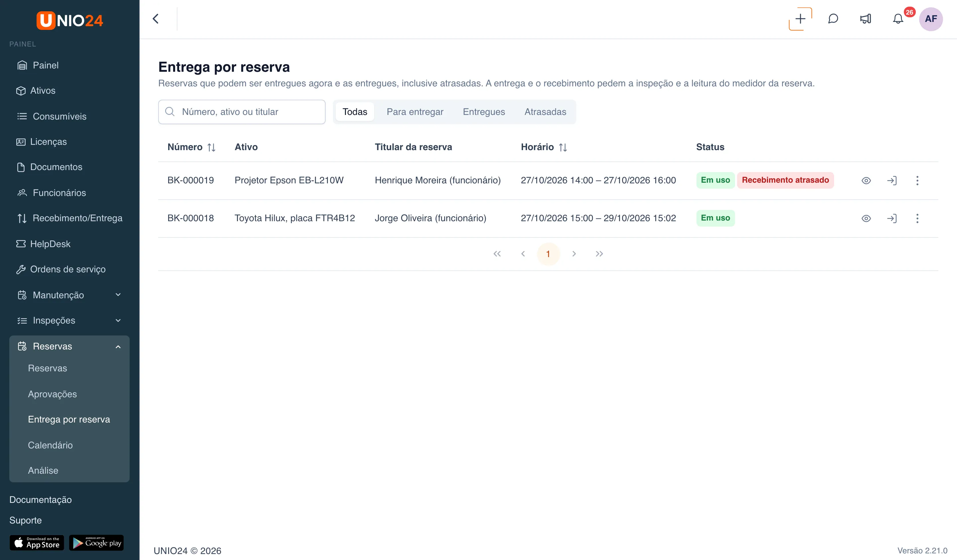This screenshot has width=957, height=560.
Task: Open the Suporte link
Action: pyautogui.click(x=26, y=520)
